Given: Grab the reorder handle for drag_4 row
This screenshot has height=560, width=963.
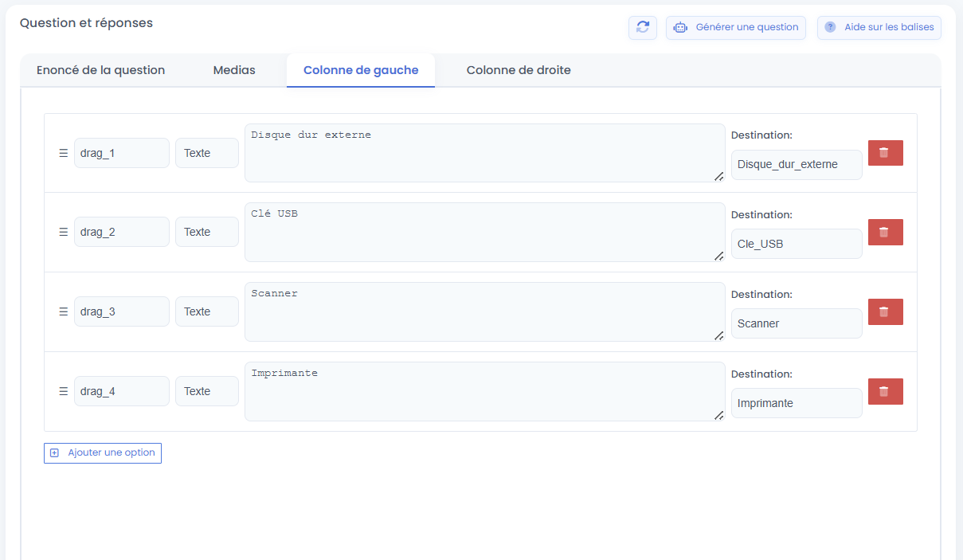Looking at the screenshot, I should coord(63,391).
